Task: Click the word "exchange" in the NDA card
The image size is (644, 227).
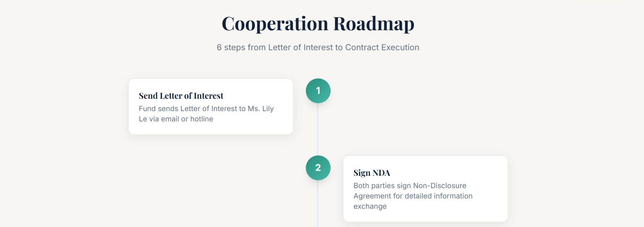Action: [x=370, y=206]
